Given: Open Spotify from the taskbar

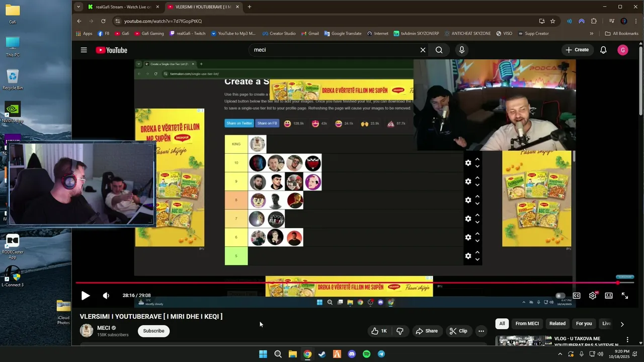Looking at the screenshot, I should (366, 354).
